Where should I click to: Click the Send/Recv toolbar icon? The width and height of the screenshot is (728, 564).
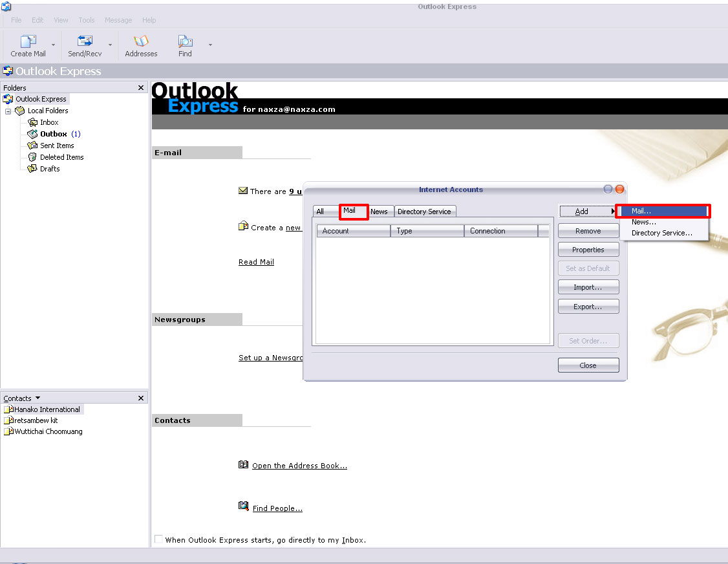(85, 41)
